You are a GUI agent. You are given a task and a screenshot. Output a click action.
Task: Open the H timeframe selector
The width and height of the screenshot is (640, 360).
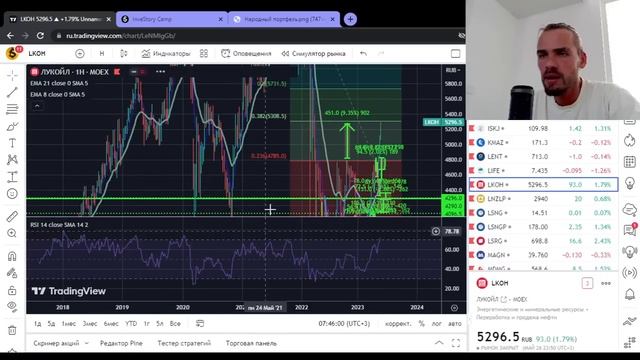click(x=102, y=53)
